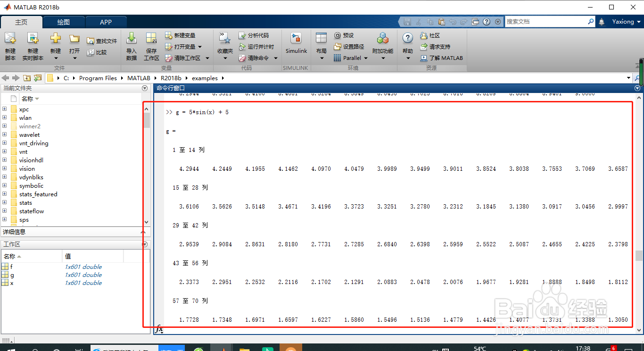This screenshot has height=351, width=644.
Task: Create a new script with 新建脚本
Action: click(x=10, y=46)
